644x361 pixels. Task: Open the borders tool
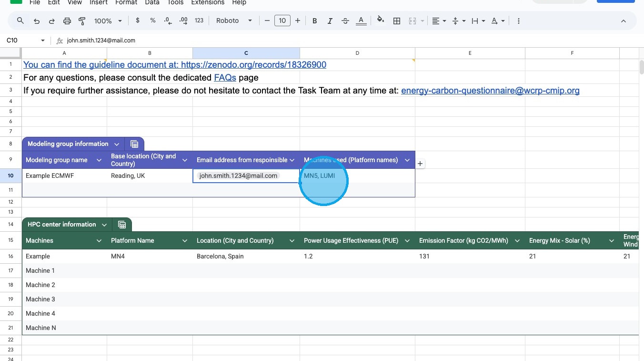pos(396,21)
